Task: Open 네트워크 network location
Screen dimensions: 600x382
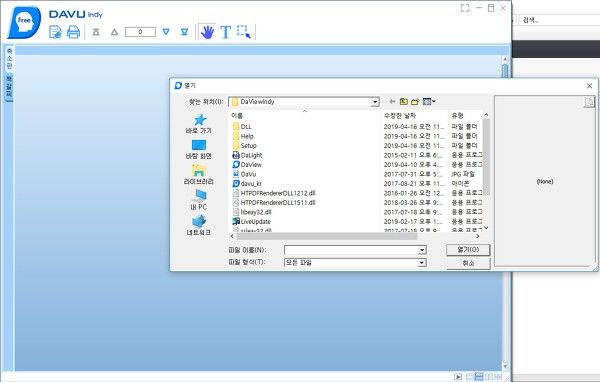Action: (199, 225)
